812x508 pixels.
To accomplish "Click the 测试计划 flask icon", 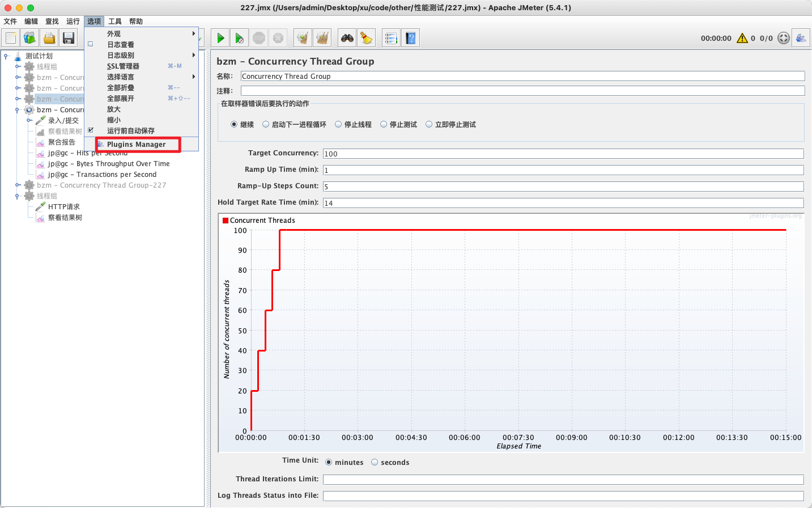I will pos(18,56).
